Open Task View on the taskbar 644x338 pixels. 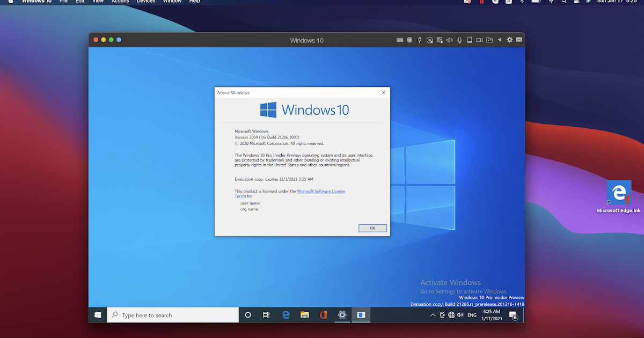266,315
